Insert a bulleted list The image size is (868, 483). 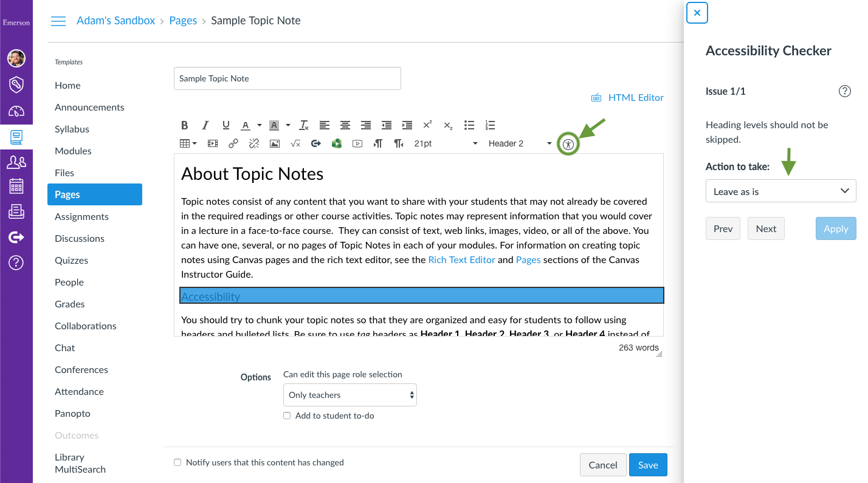point(469,125)
